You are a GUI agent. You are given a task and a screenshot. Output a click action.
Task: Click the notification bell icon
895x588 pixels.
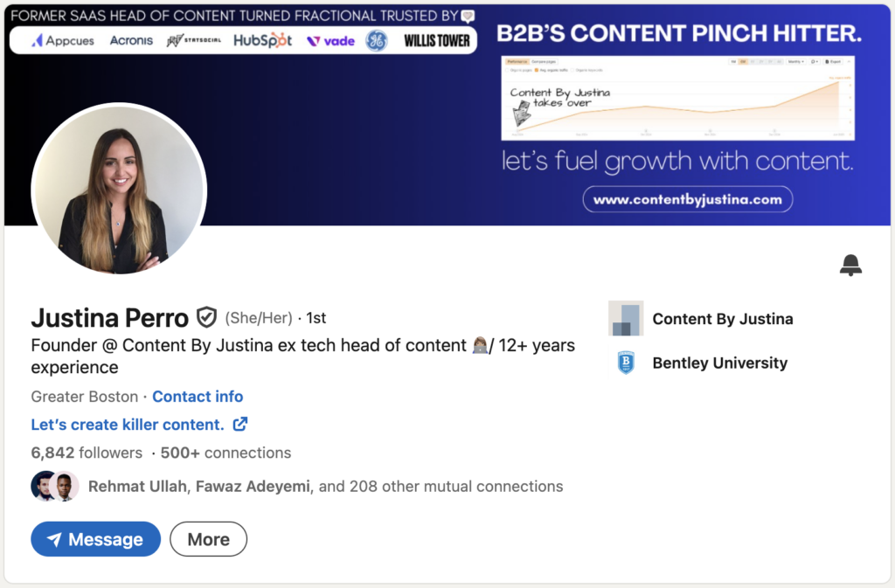tap(850, 266)
